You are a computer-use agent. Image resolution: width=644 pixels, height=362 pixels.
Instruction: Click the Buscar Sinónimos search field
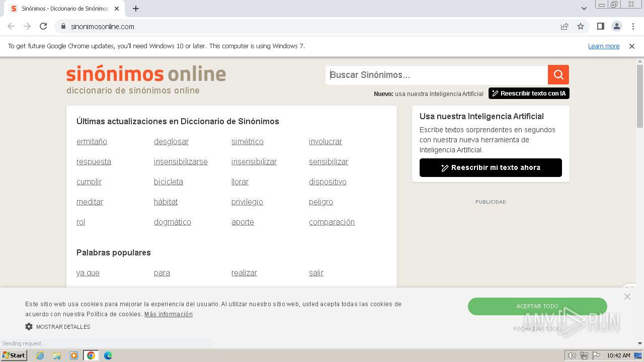click(437, 75)
